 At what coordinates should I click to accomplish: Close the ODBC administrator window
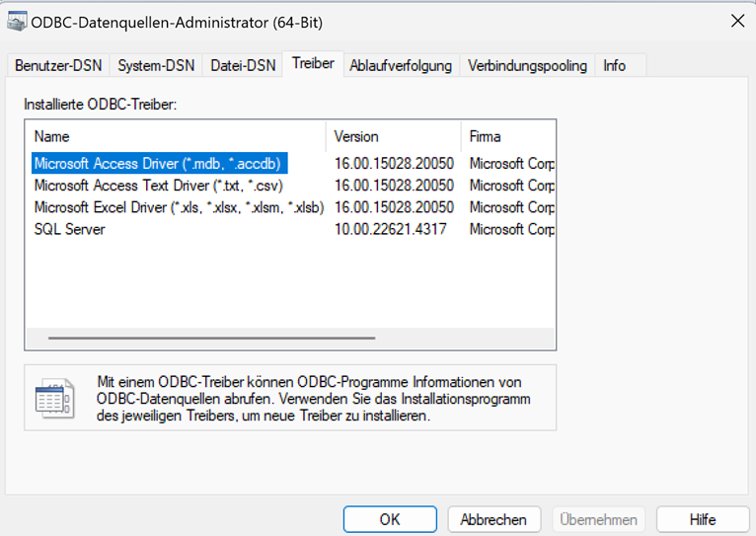(736, 21)
